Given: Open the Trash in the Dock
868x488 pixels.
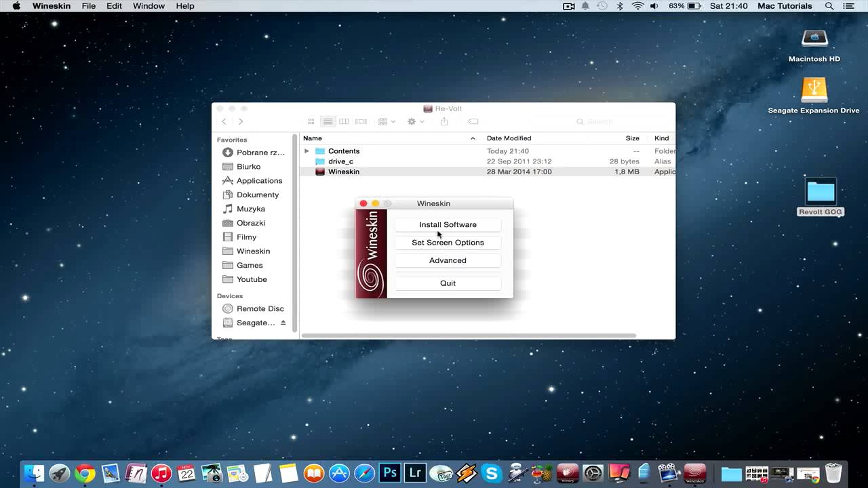Looking at the screenshot, I should click(x=833, y=473).
